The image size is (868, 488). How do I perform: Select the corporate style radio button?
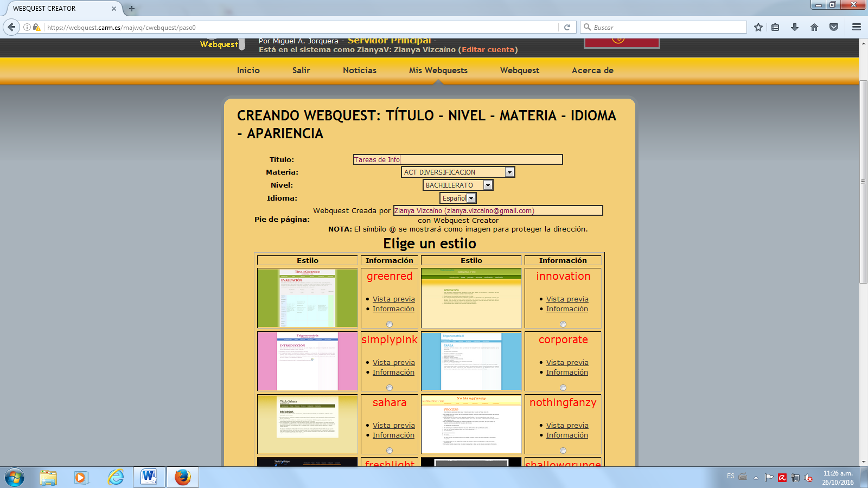point(562,387)
